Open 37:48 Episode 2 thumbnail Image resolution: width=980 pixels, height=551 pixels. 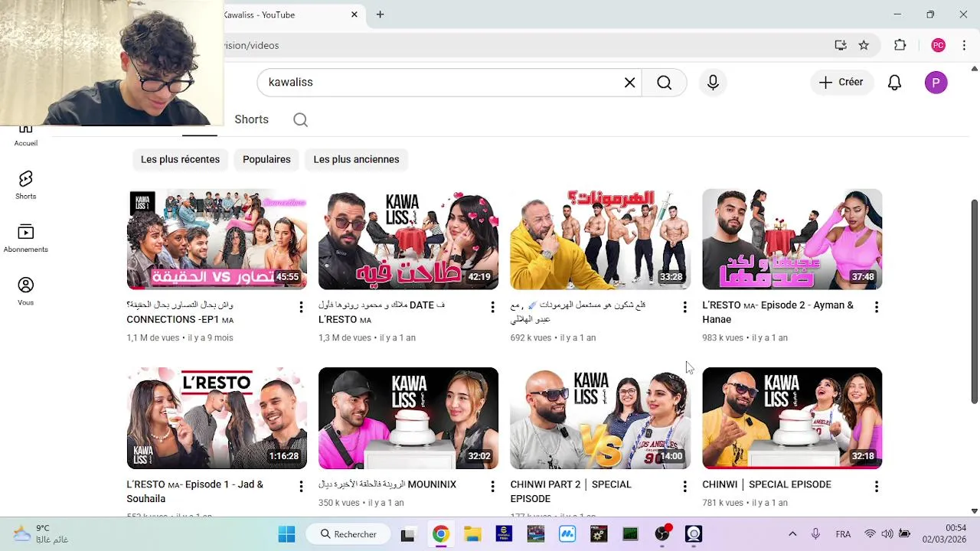point(792,239)
